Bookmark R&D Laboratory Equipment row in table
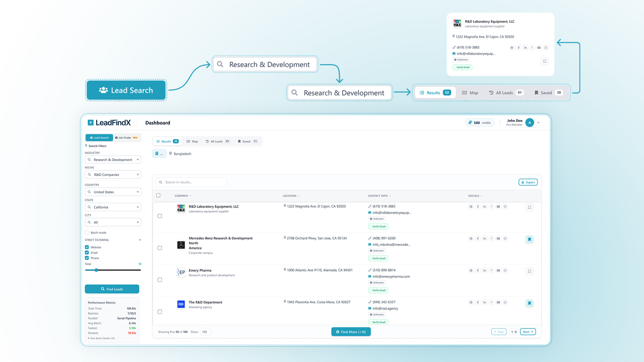 (530, 207)
